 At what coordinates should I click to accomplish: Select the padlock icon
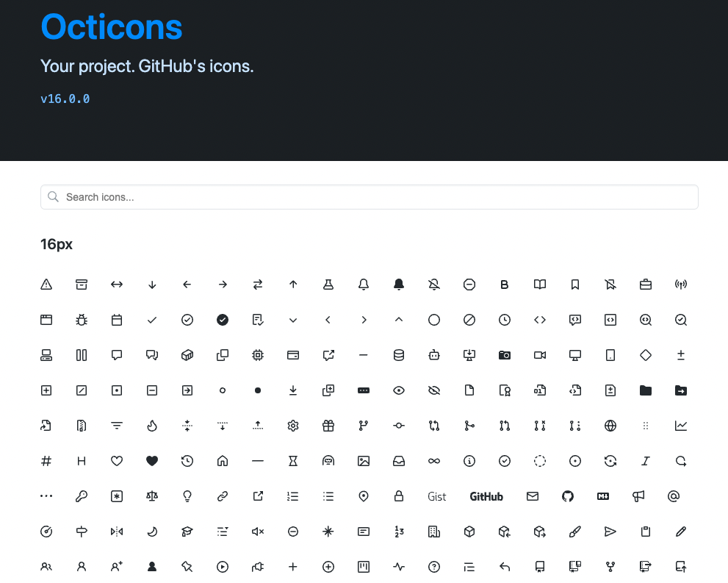(x=399, y=496)
